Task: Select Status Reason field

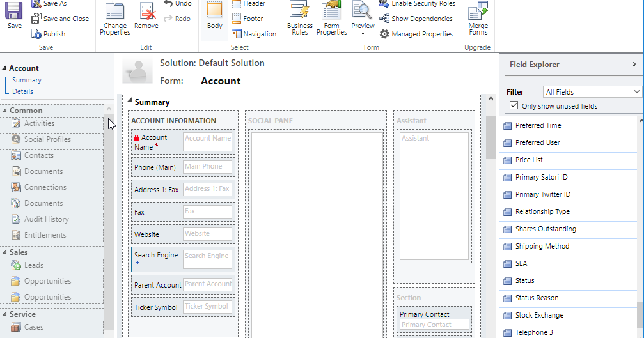Action: 569,298
